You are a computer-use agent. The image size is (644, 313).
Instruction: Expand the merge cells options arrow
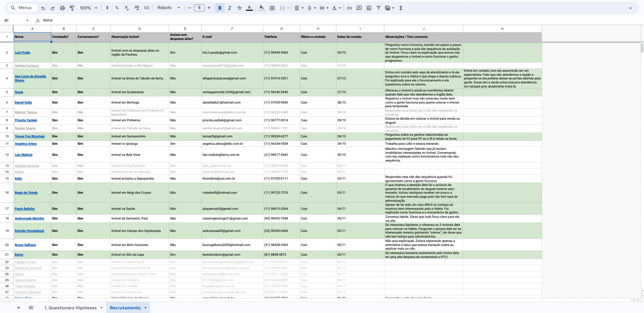point(288,8)
